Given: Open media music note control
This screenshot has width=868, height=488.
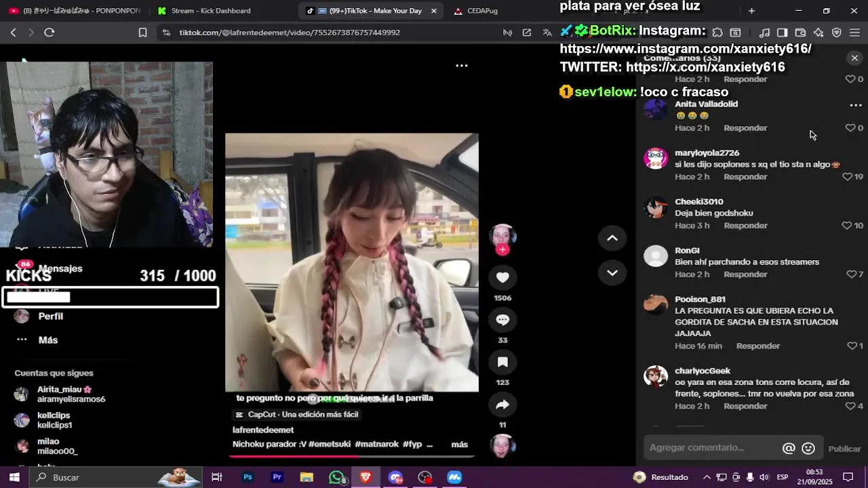Looking at the screenshot, I should (x=764, y=33).
